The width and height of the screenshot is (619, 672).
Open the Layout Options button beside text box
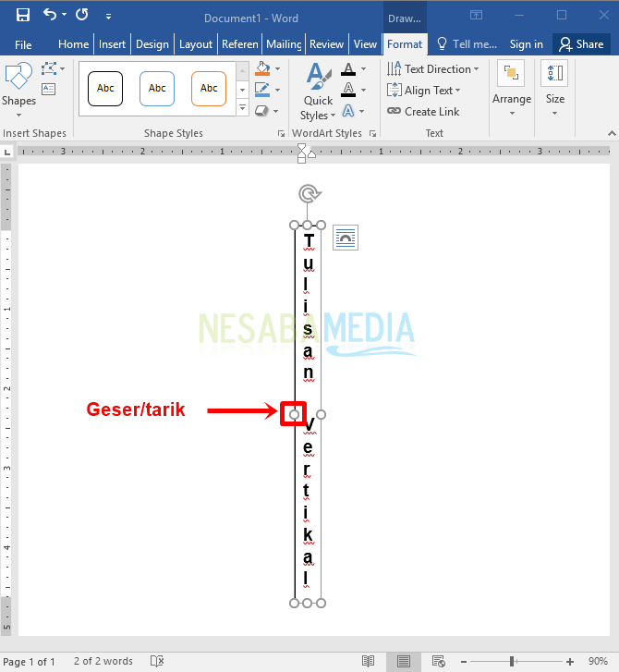(x=346, y=238)
